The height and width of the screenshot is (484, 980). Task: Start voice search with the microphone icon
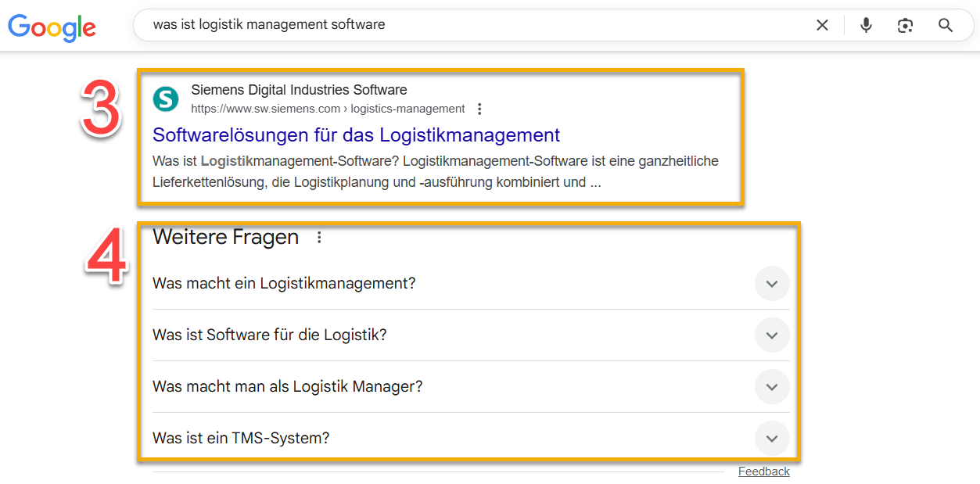[866, 25]
